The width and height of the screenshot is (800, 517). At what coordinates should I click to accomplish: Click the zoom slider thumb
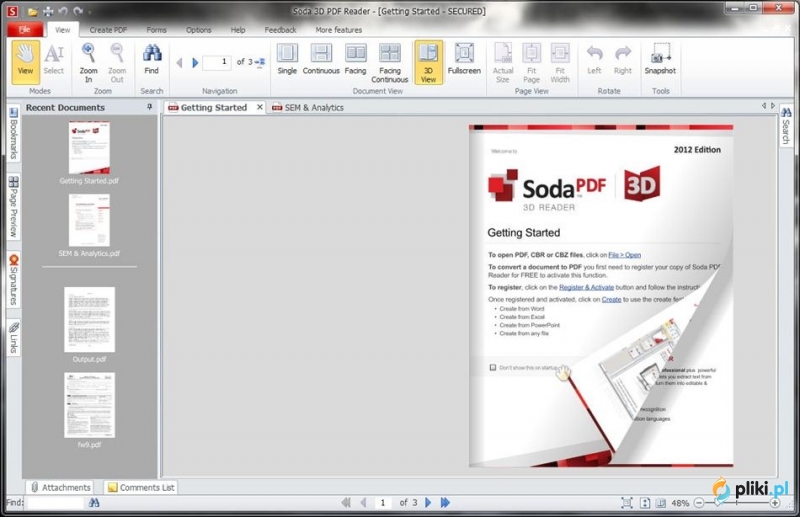pyautogui.click(x=719, y=503)
